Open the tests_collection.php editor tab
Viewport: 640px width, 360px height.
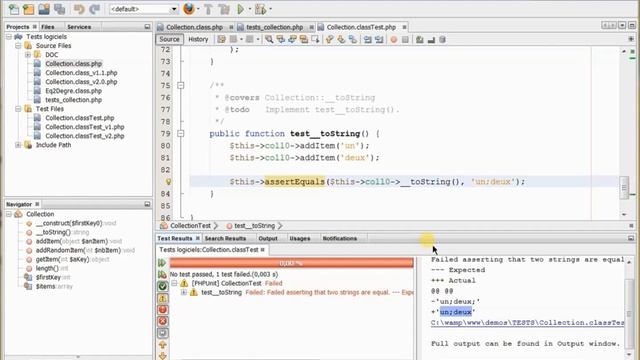pos(274,27)
